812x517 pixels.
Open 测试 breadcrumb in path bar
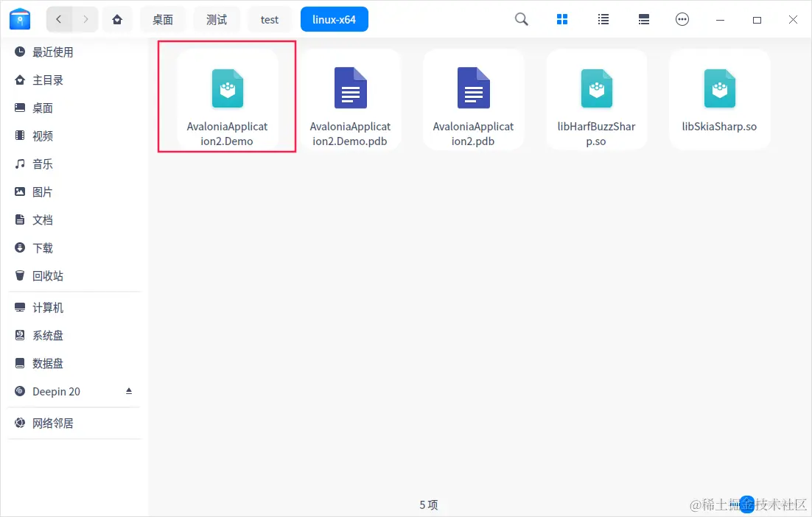coord(217,20)
